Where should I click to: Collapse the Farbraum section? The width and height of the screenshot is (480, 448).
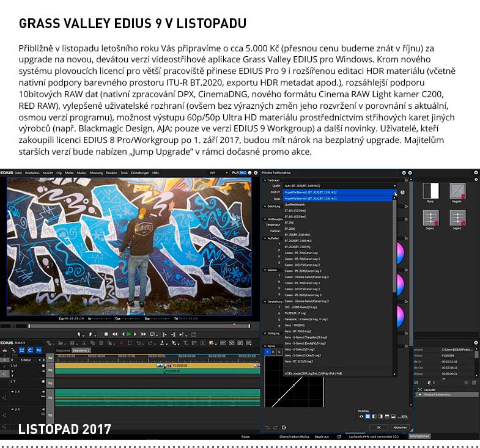click(265, 180)
